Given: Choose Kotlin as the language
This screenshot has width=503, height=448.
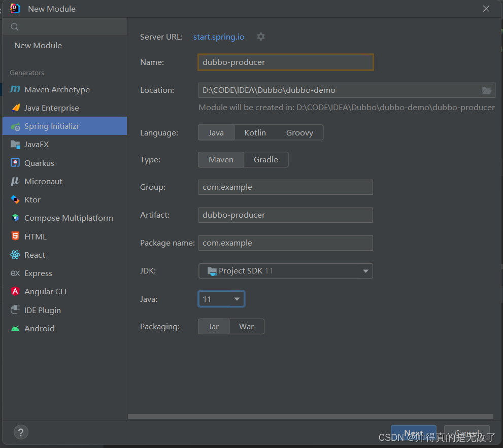Looking at the screenshot, I should pos(255,133).
